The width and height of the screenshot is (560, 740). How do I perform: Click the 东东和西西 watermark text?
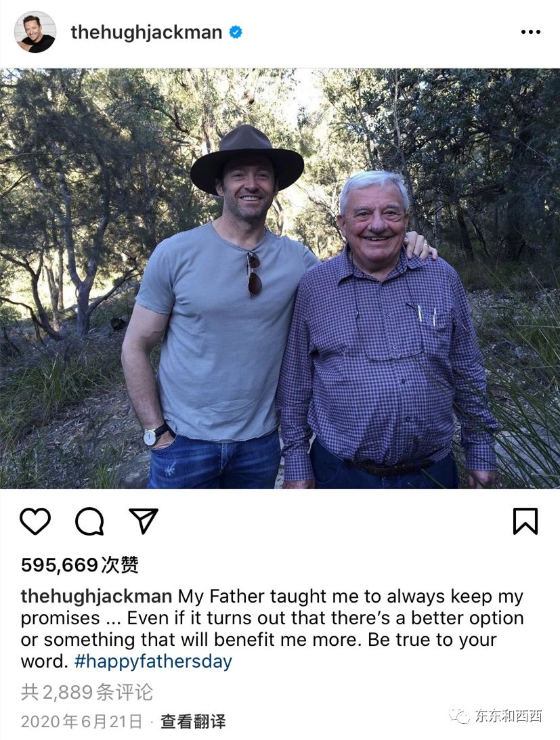[x=508, y=716]
